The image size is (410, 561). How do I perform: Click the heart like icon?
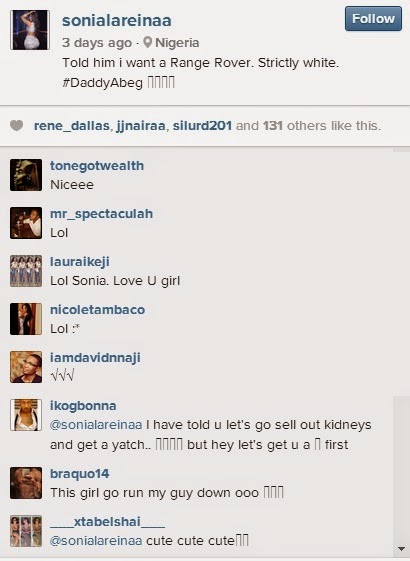(x=16, y=126)
